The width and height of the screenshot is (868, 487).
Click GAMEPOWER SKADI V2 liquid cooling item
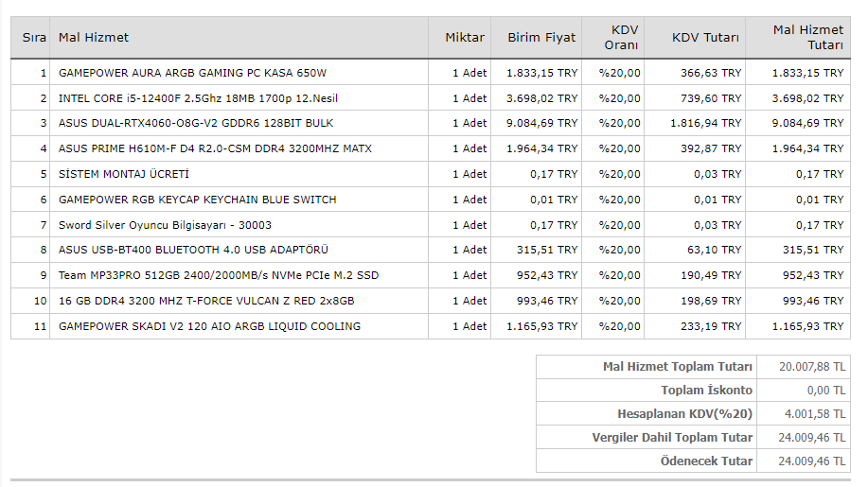click(209, 326)
